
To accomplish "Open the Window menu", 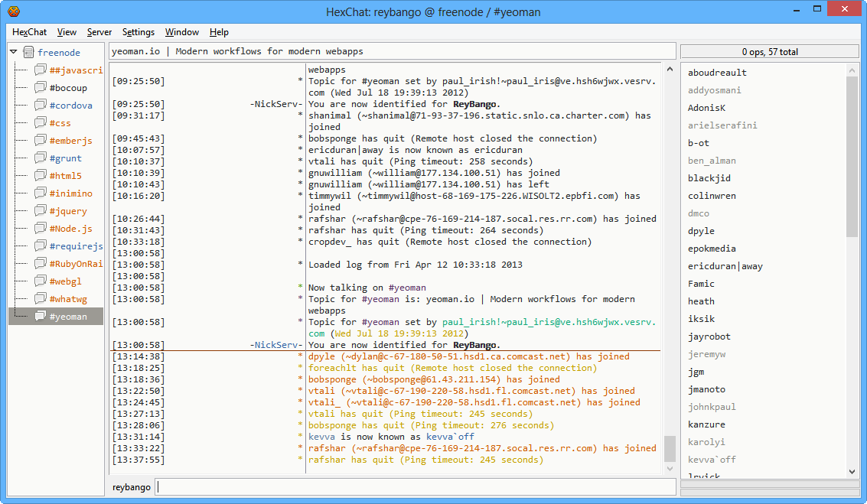I will click(182, 32).
